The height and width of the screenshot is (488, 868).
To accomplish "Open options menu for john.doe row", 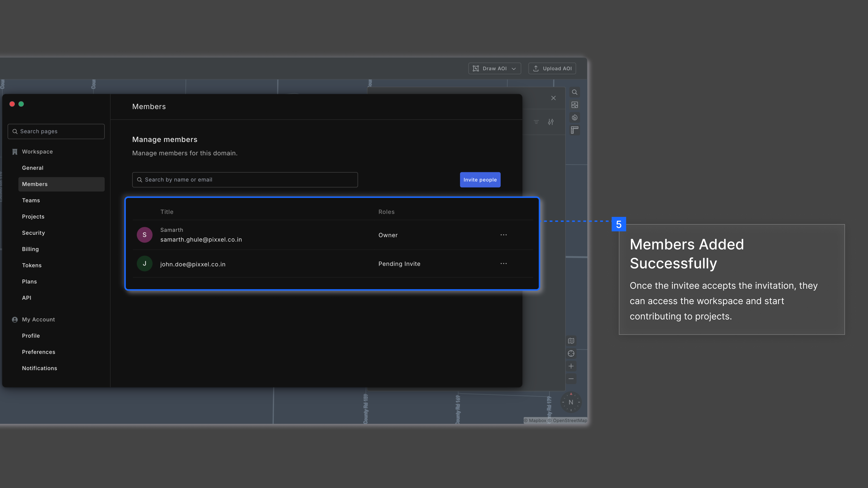I will [x=503, y=263].
